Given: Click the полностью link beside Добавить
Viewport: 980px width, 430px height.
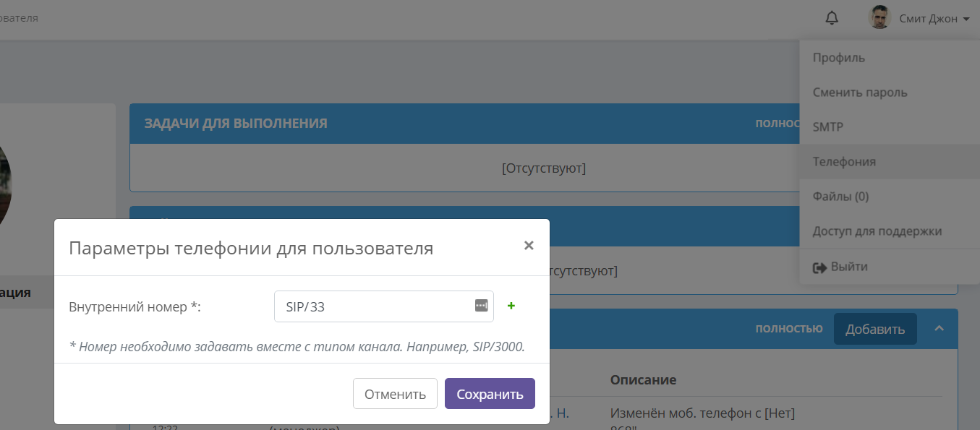Looking at the screenshot, I should pos(789,329).
